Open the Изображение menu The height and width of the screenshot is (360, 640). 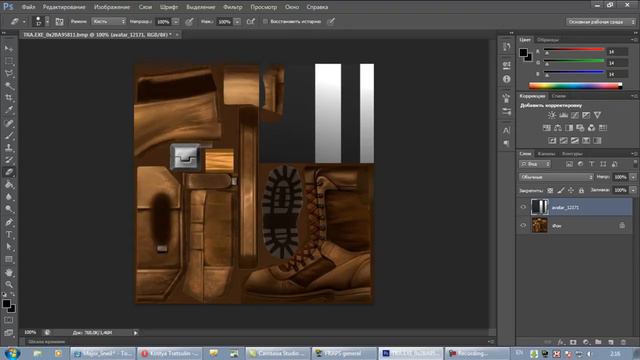click(x=112, y=7)
